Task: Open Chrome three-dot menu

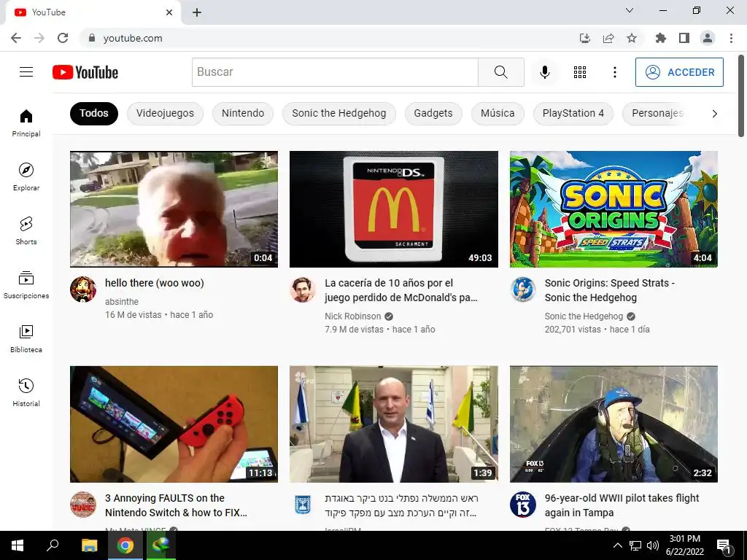Action: (x=731, y=38)
